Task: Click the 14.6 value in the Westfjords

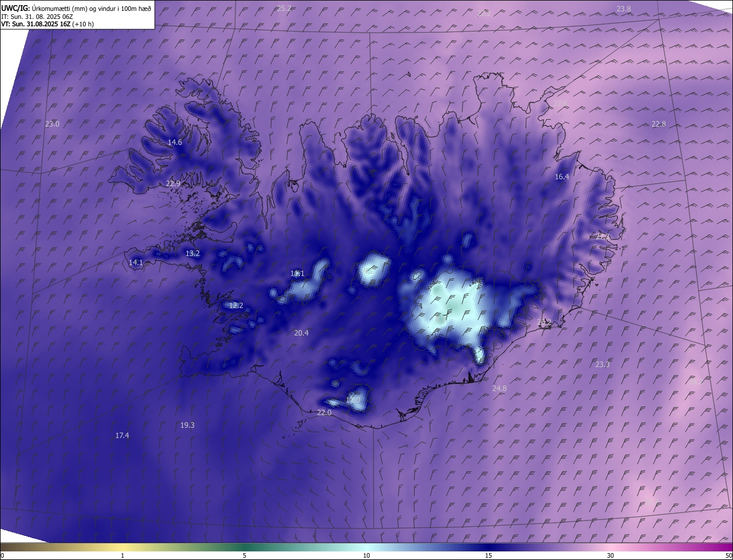Action: [175, 143]
